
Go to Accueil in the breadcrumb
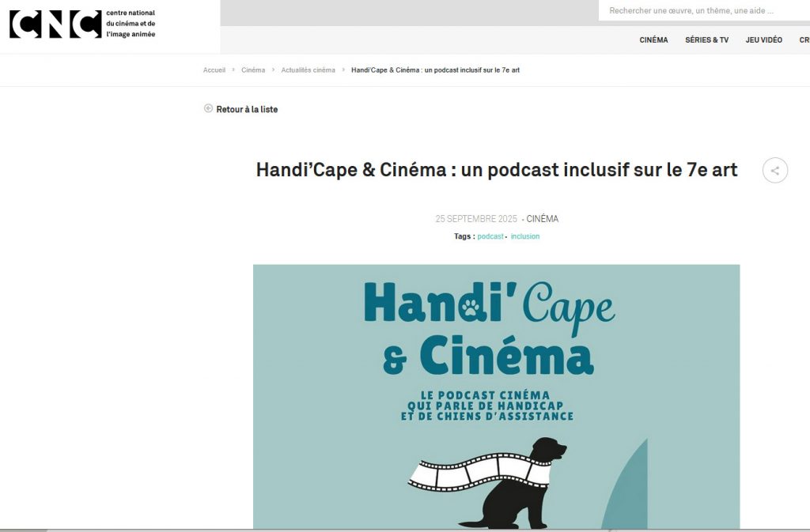click(x=214, y=70)
